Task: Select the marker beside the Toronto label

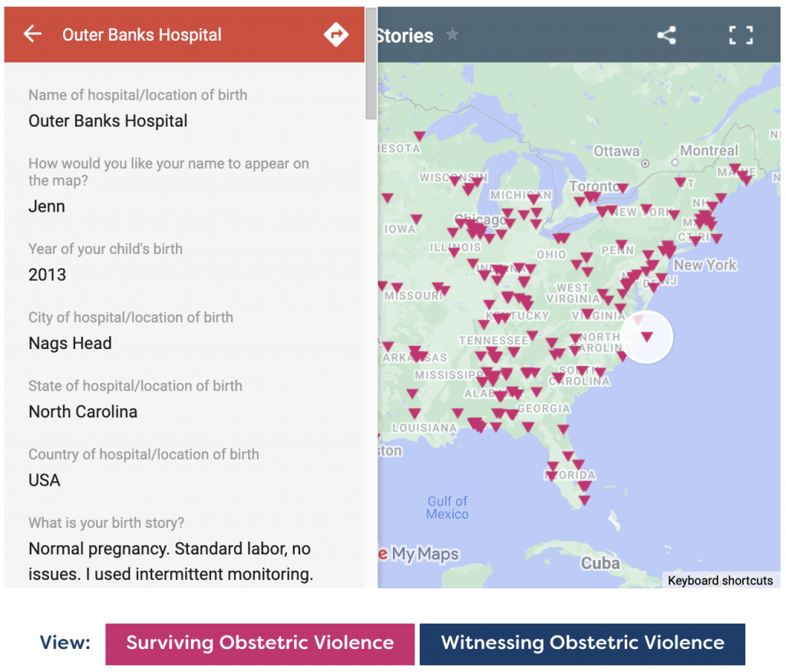Action: pos(623,188)
